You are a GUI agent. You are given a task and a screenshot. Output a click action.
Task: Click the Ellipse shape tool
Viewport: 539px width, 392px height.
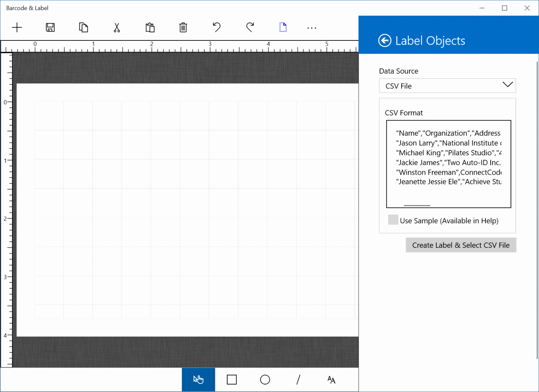265,379
